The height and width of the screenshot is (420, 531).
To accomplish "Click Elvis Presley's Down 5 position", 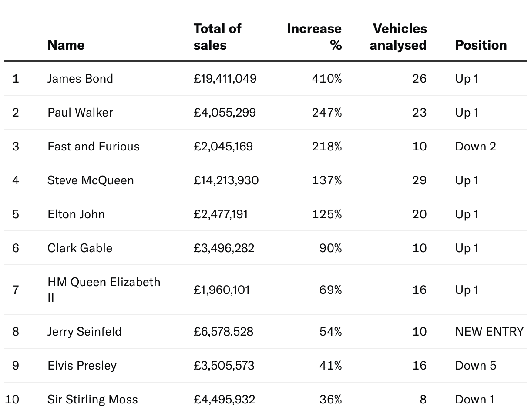I will click(475, 366).
